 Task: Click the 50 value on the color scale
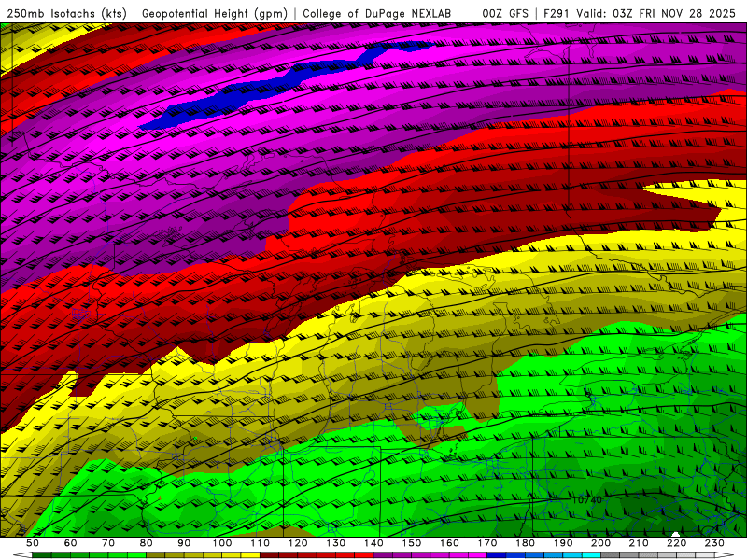click(33, 543)
